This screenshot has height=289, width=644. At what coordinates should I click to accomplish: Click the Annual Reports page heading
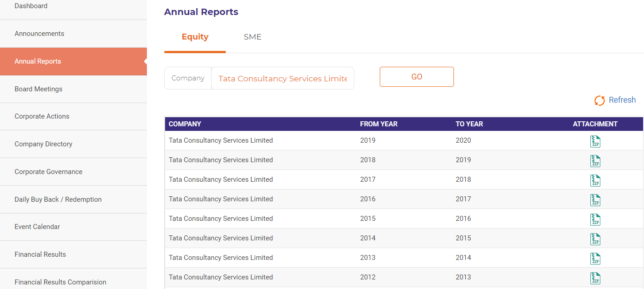(x=201, y=12)
